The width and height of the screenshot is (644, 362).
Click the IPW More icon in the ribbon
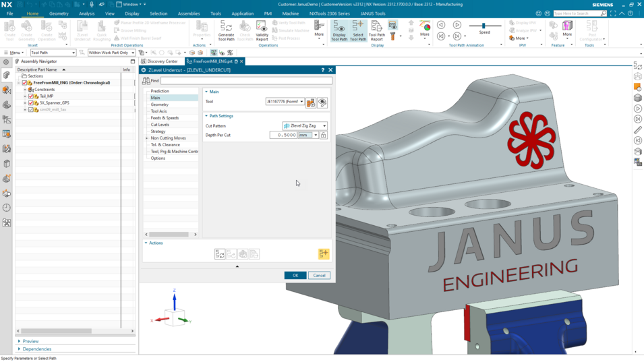tap(519, 38)
